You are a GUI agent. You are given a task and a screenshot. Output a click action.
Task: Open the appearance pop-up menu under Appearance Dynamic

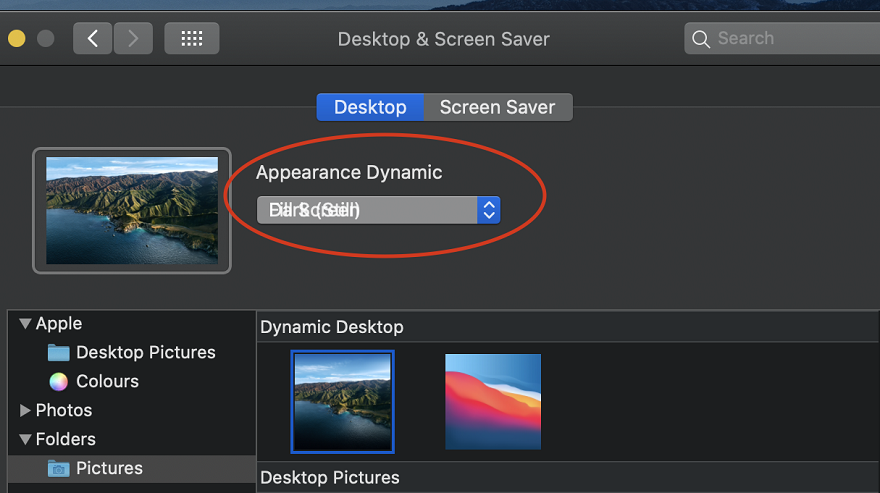[378, 210]
